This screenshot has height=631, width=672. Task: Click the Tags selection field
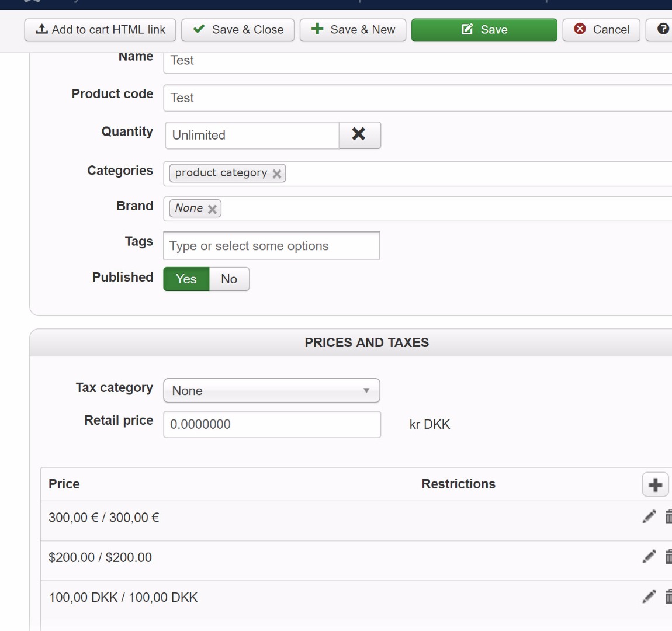click(271, 245)
